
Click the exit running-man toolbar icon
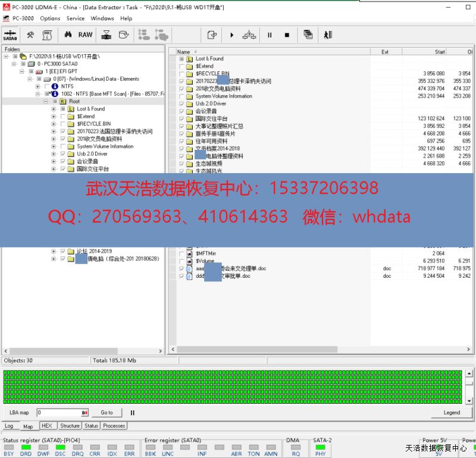(328, 35)
